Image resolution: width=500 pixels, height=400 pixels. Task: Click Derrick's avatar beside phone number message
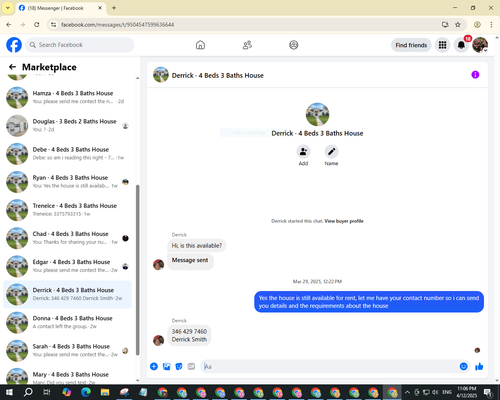[x=158, y=340]
